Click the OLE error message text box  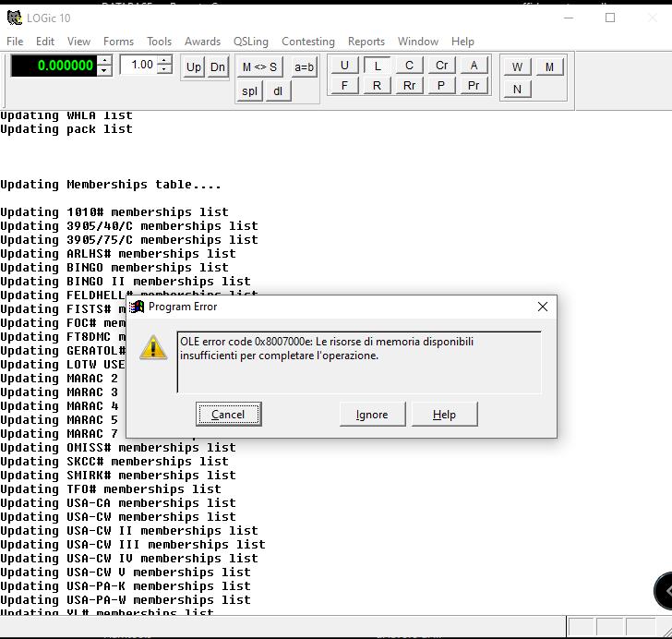(359, 362)
